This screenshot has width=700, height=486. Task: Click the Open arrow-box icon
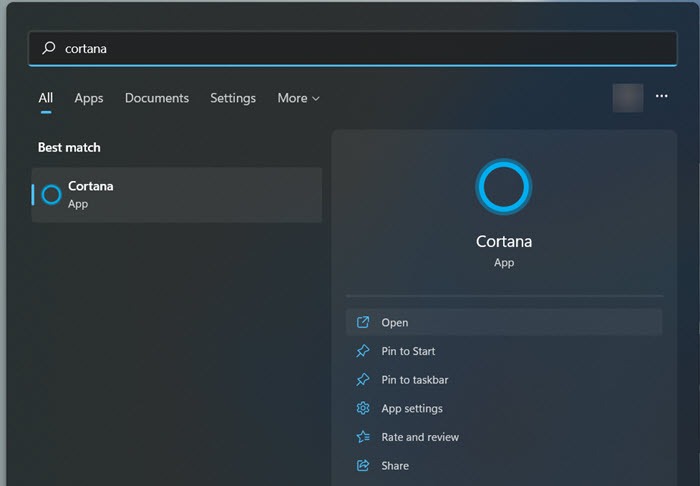click(x=363, y=323)
